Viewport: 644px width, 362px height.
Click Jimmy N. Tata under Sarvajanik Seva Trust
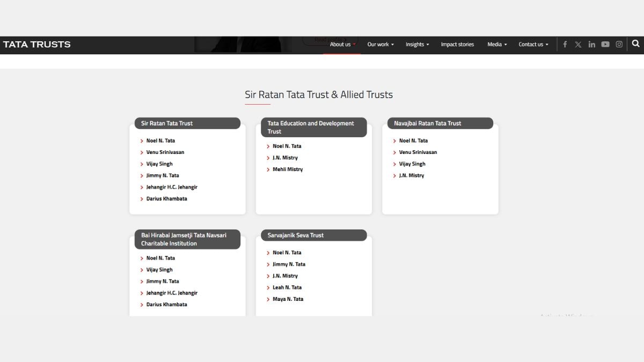289,264
